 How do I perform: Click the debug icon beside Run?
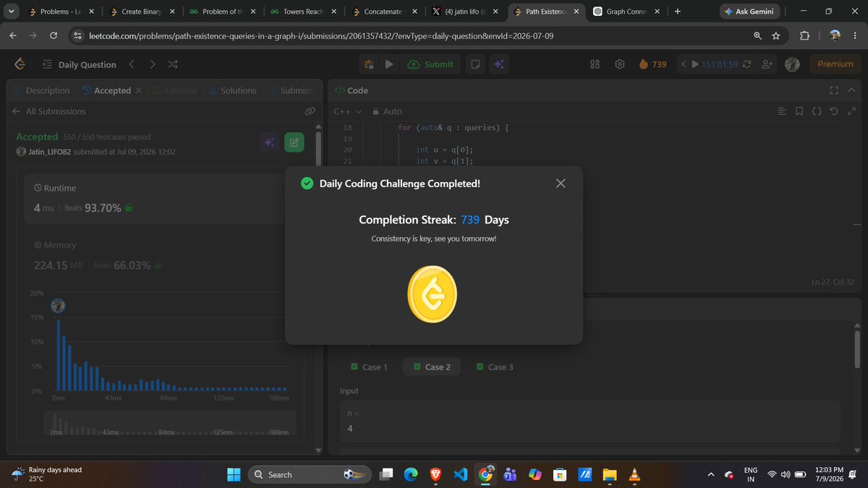[x=369, y=64]
